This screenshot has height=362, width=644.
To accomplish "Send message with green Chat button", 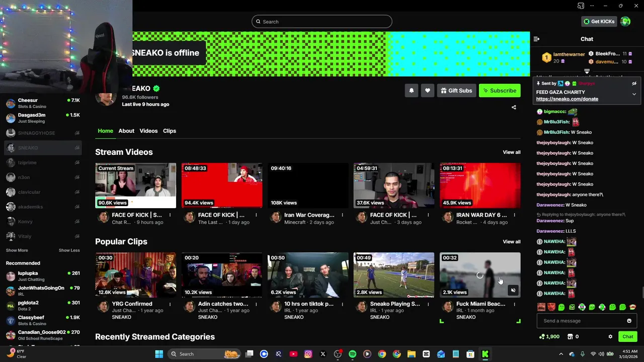I will coord(628,337).
